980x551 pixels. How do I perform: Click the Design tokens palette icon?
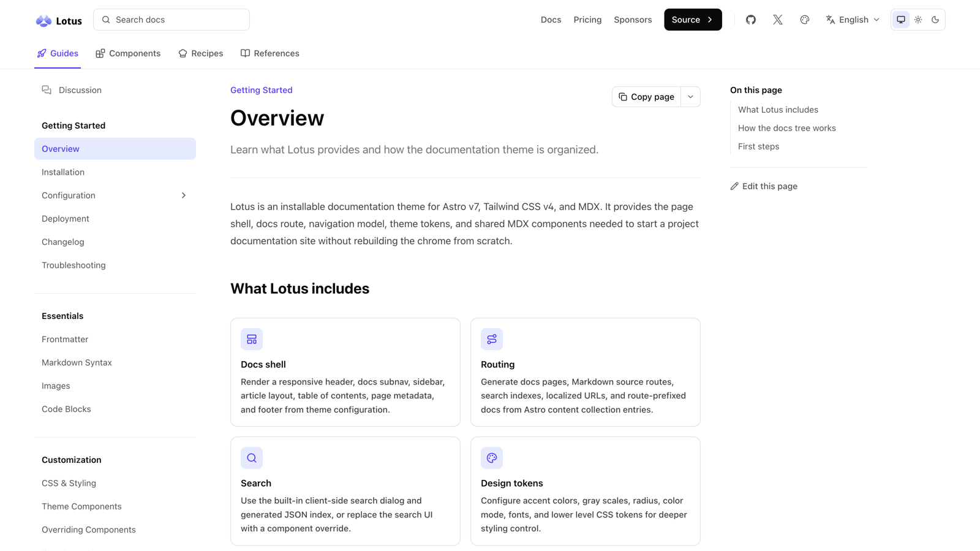(492, 458)
